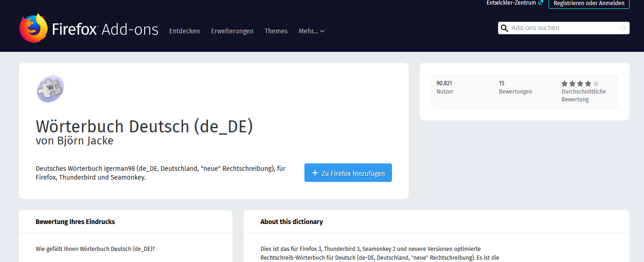Open the Entwickler-Zentrum link
Image resolution: width=644 pixels, height=262 pixels.
(x=514, y=3)
